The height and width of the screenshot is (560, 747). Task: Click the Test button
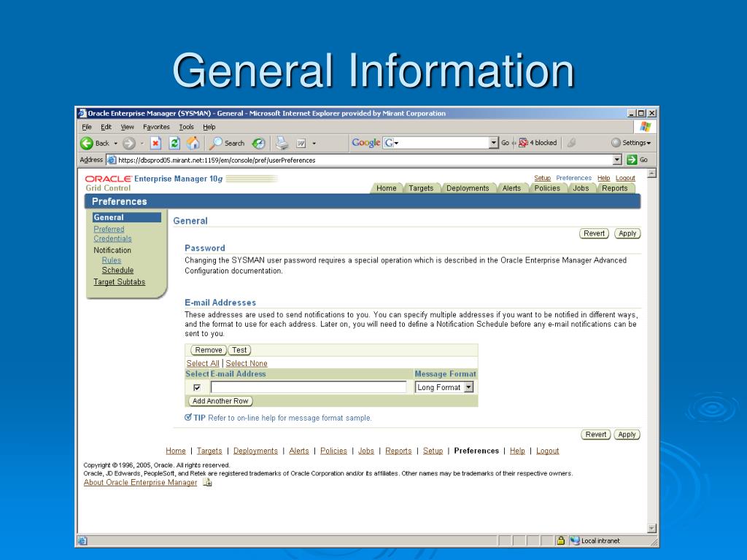(239, 350)
